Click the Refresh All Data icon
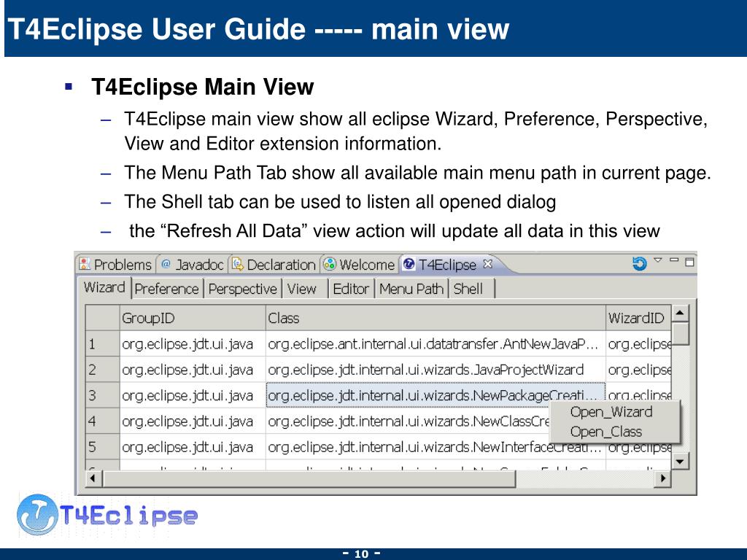The height and width of the screenshot is (560, 747). pos(639,263)
